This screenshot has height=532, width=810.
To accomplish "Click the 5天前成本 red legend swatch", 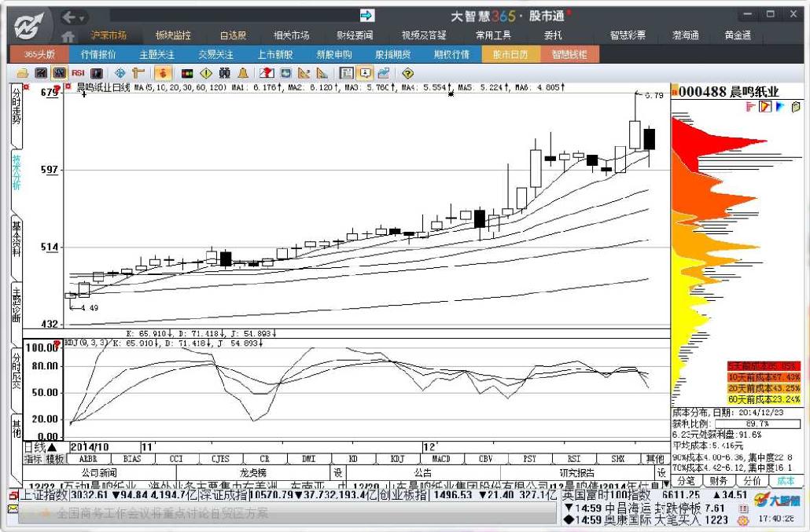I will (764, 366).
